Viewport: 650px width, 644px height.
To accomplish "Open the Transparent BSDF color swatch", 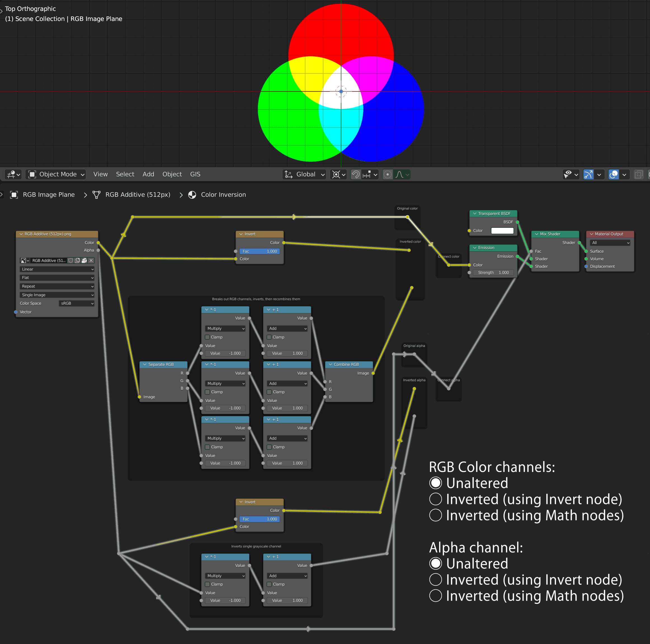I will [502, 231].
